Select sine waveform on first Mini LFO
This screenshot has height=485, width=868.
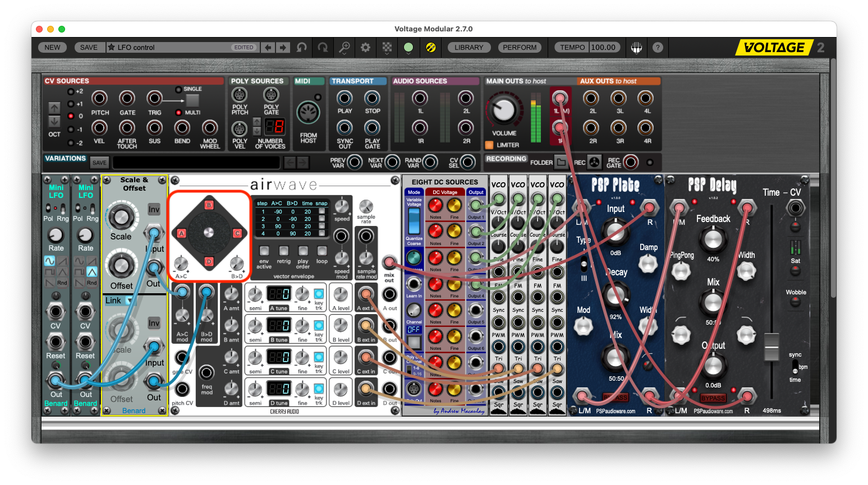point(50,261)
